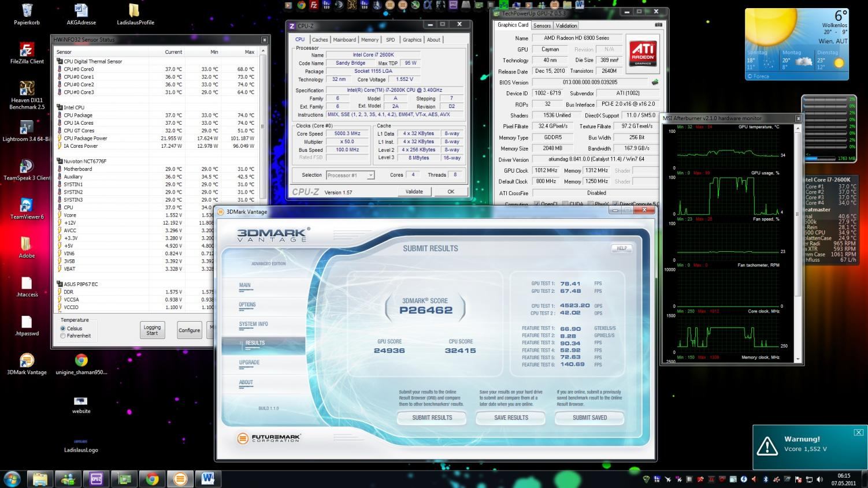868x488 pixels.
Task: Click the GPU-Z screenshot camera icon
Action: click(658, 25)
